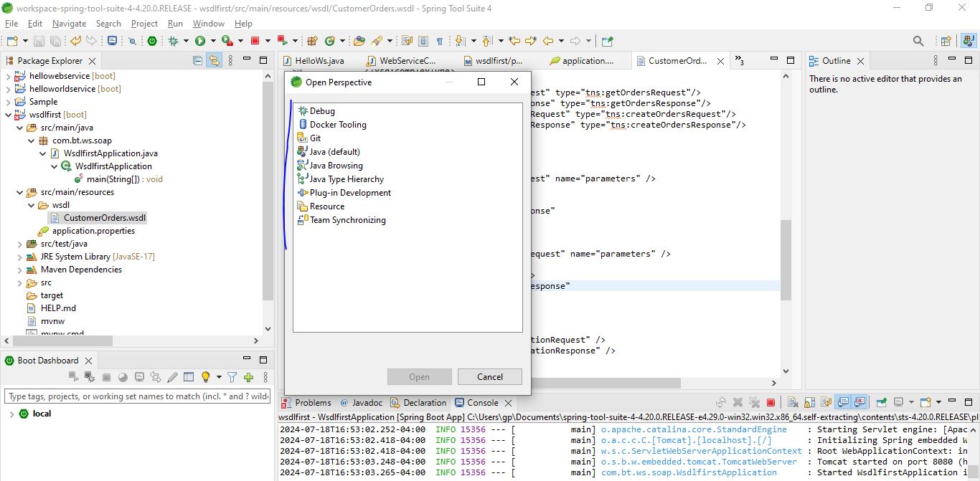This screenshot has width=980, height=481.
Task: Click the green Run play icon
Action: point(200,42)
